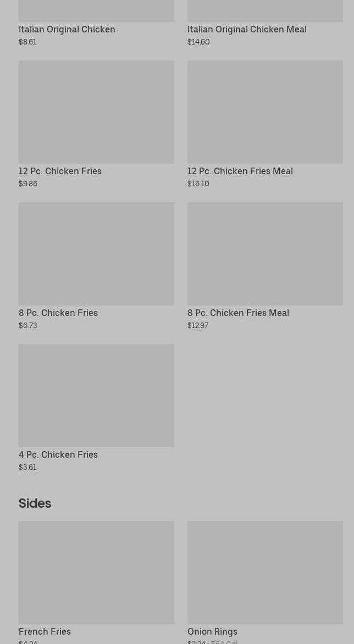Click the 8 Pc. Chicken Fries image
Viewport: 354px width, 644px height.
96,253
